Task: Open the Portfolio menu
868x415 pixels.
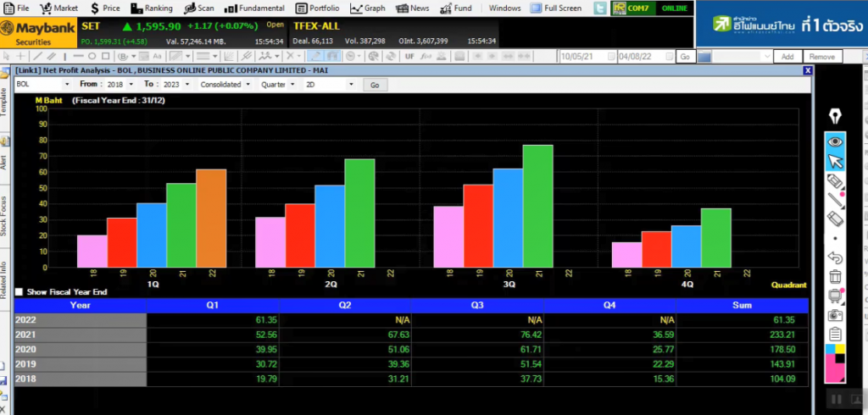Action: (317, 8)
